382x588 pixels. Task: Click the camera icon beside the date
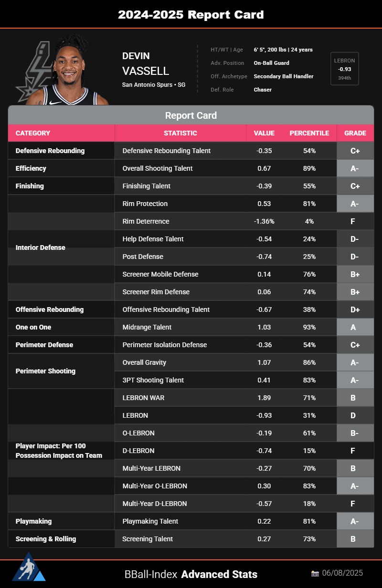[315, 573]
